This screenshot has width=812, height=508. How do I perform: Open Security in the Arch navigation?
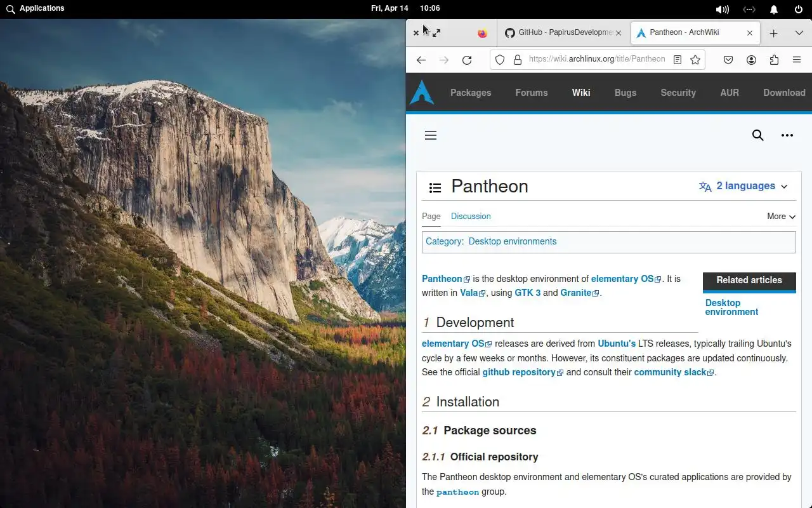click(678, 93)
